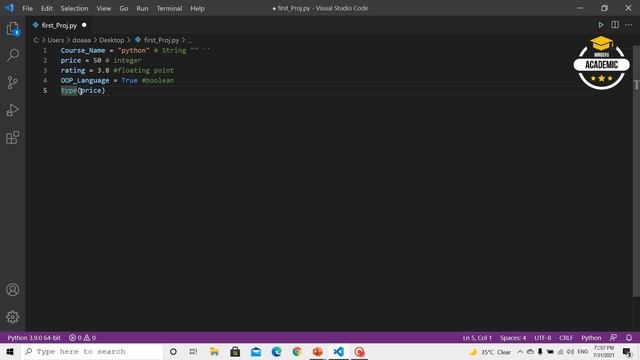Viewport: 640px width, 360px height.
Task: Click Course_Name variable on line 1
Action: coord(83,50)
